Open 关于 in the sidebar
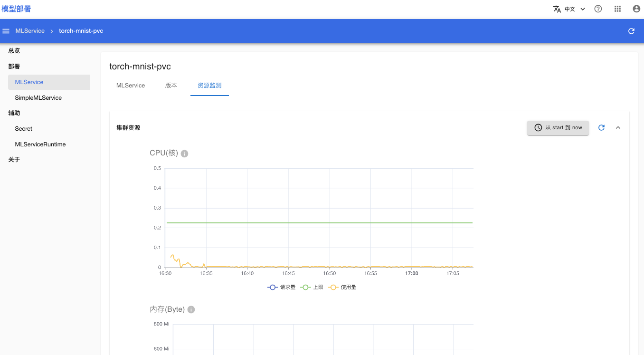The image size is (644, 355). pyautogui.click(x=14, y=160)
